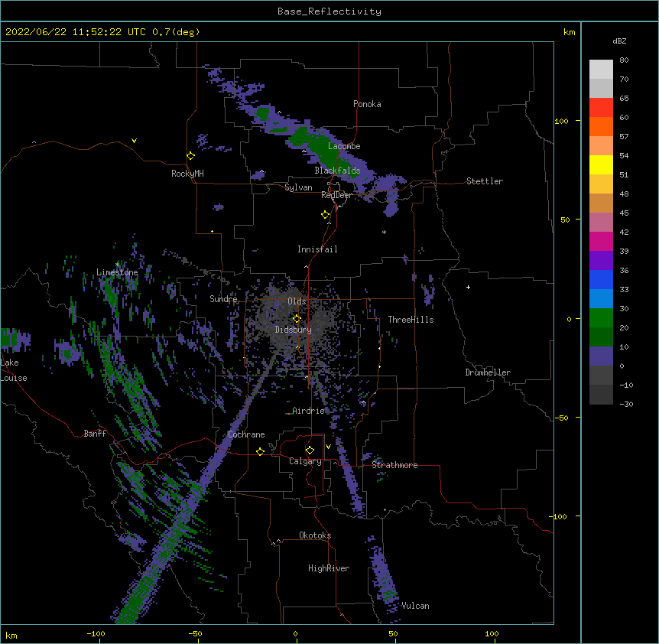This screenshot has height=644, width=659.
Task: Select the slate purple 10 dBZ legend swatch
Action: pos(601,356)
